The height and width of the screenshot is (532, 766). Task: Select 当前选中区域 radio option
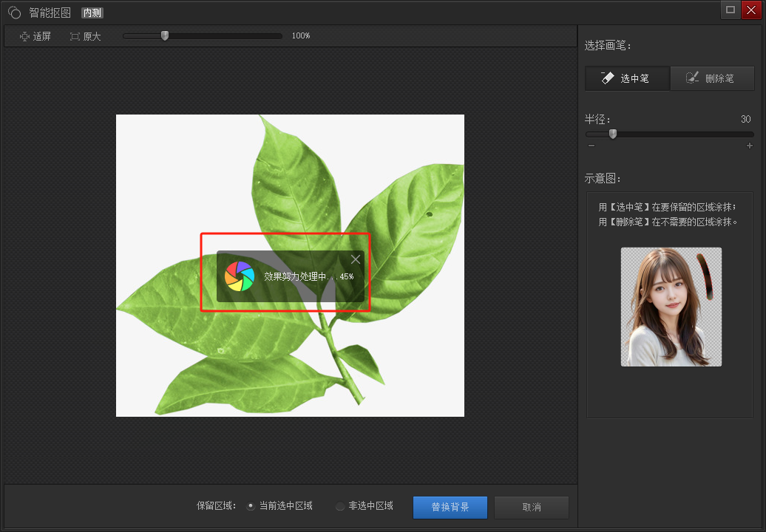[280, 506]
